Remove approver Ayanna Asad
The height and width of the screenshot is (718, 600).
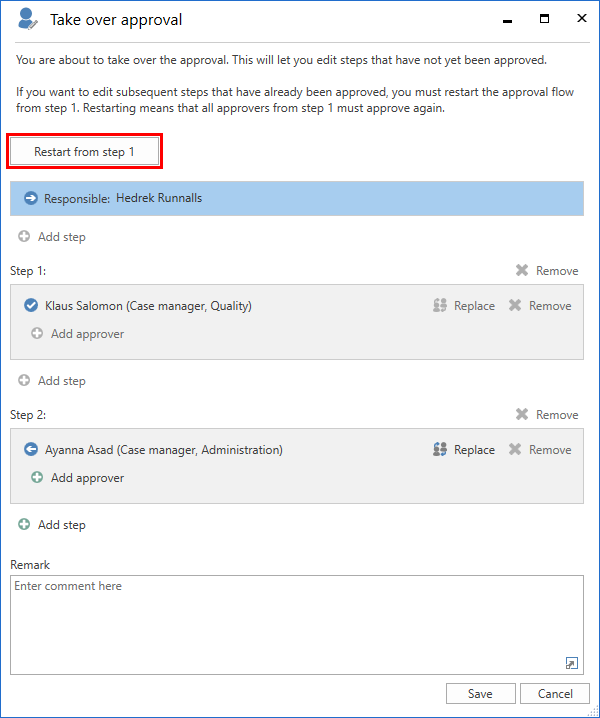tap(540, 450)
